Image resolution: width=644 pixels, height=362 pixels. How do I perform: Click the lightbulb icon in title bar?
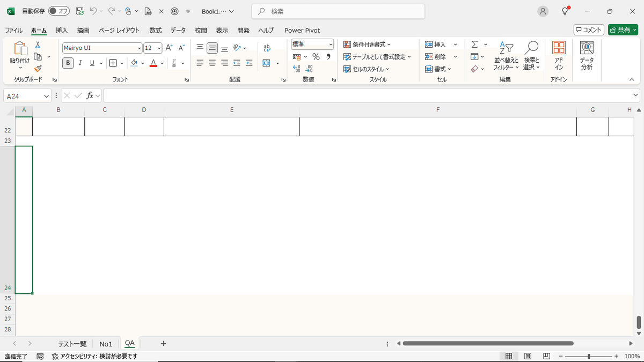point(565,11)
